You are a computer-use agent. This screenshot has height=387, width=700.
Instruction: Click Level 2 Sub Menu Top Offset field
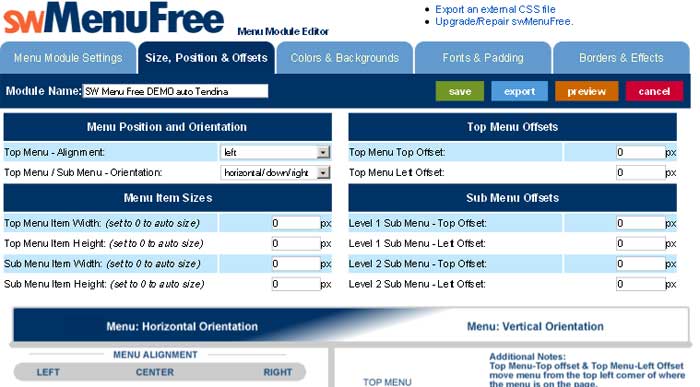click(x=640, y=263)
